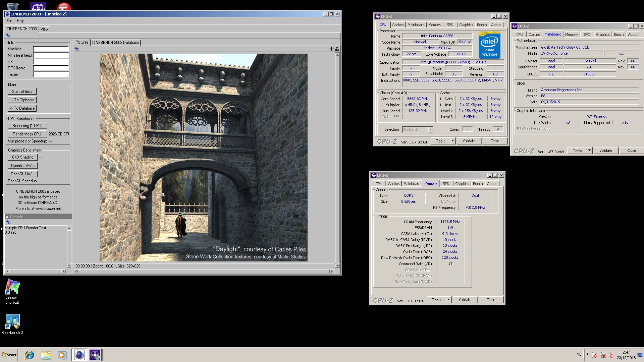Click Close button in Memory CPU-Z window
The width and height of the screenshot is (644, 362).
tap(491, 300)
